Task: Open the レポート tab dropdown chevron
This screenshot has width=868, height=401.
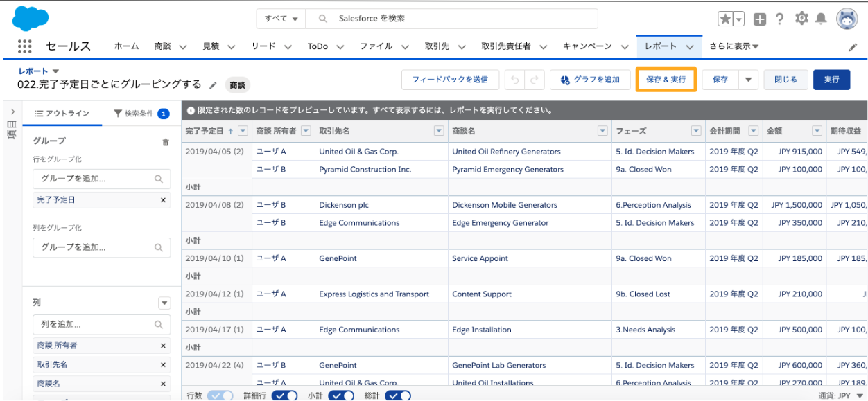Action: coord(689,47)
